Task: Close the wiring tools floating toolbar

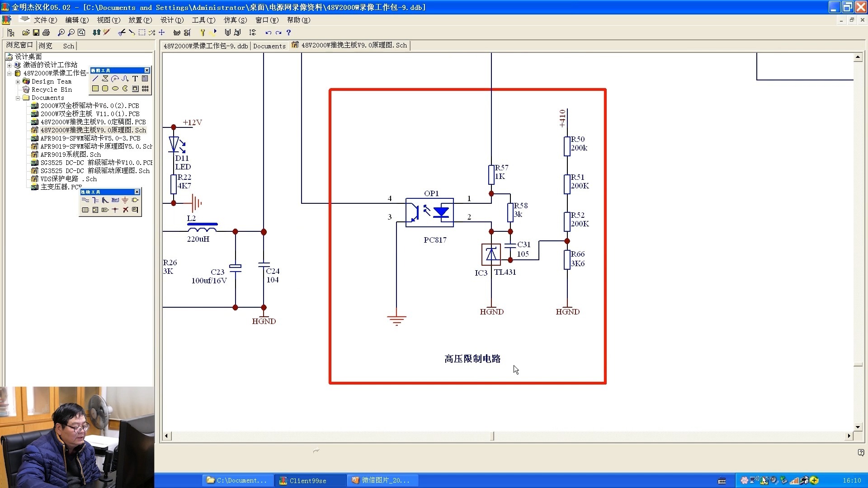Action: 137,192
